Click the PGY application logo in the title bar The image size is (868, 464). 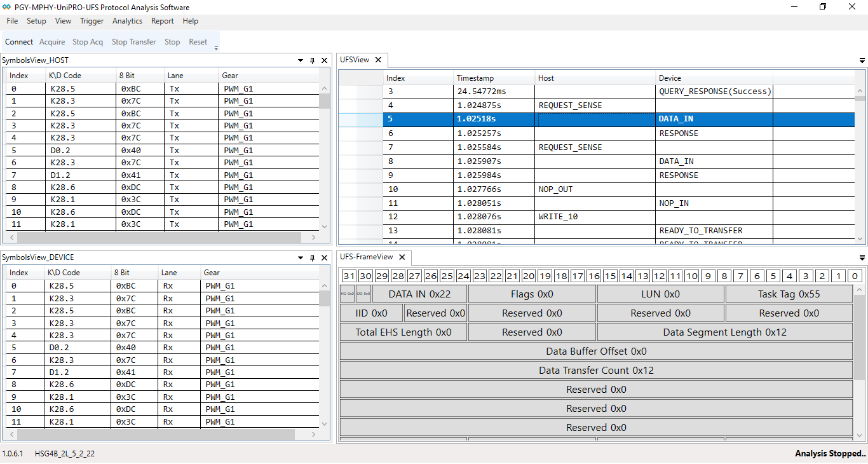pyautogui.click(x=8, y=7)
